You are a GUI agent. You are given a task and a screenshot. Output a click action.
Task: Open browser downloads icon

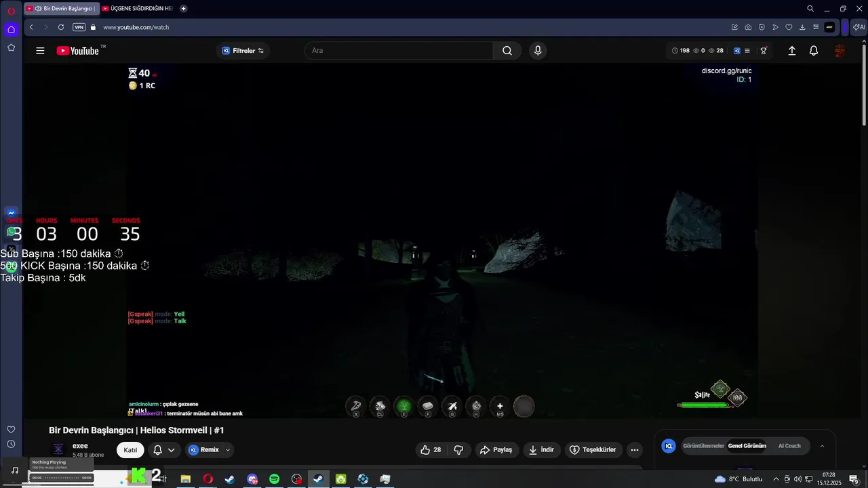802,27
